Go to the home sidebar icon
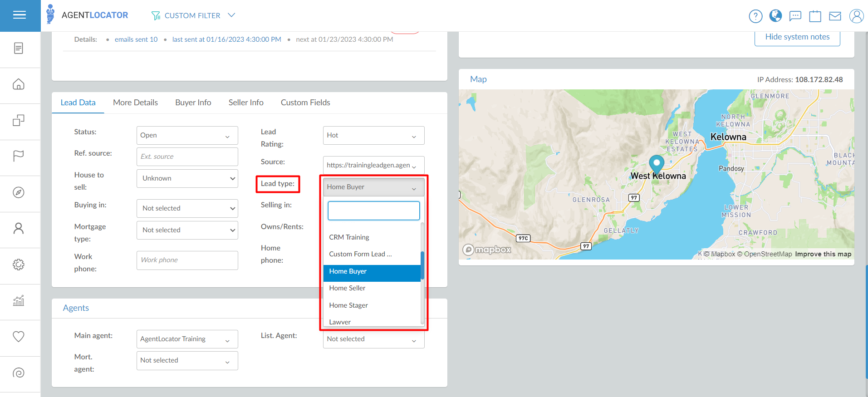The width and height of the screenshot is (868, 397). tap(19, 84)
